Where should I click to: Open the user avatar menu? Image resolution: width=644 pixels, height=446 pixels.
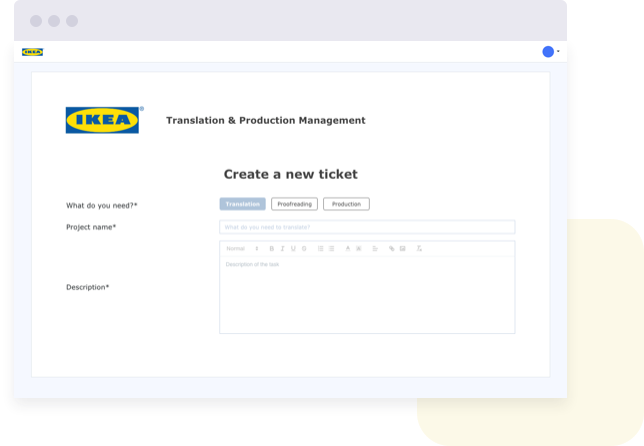(549, 52)
